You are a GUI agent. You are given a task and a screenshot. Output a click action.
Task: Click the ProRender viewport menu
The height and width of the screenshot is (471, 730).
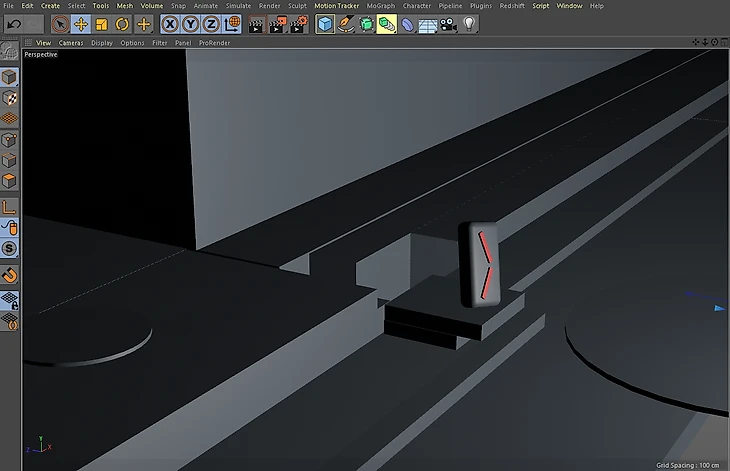tap(214, 43)
